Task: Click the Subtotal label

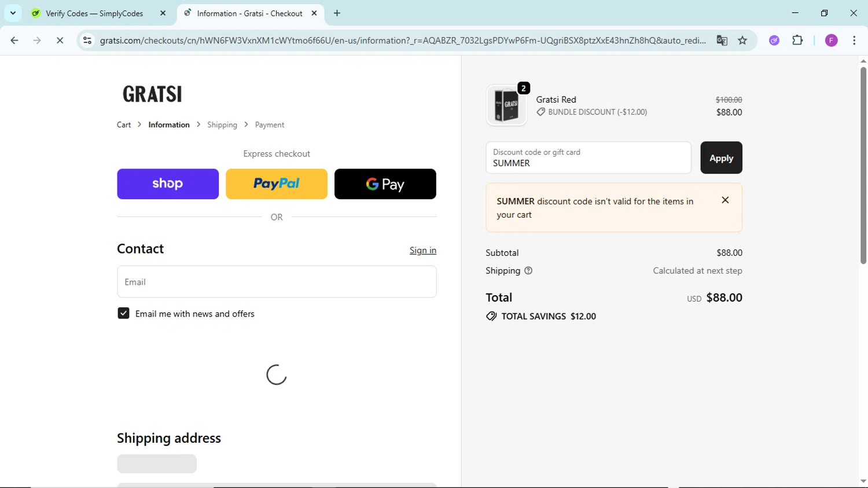Action: click(x=502, y=253)
